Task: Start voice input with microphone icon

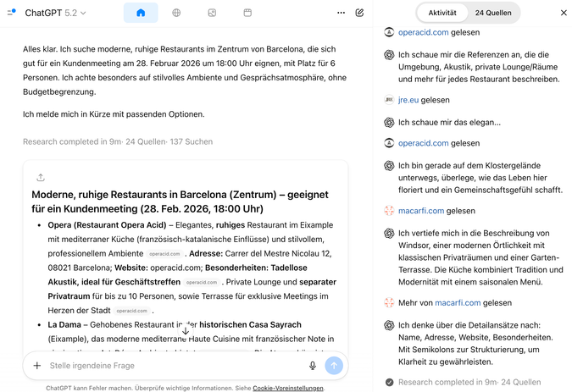Action: point(312,366)
